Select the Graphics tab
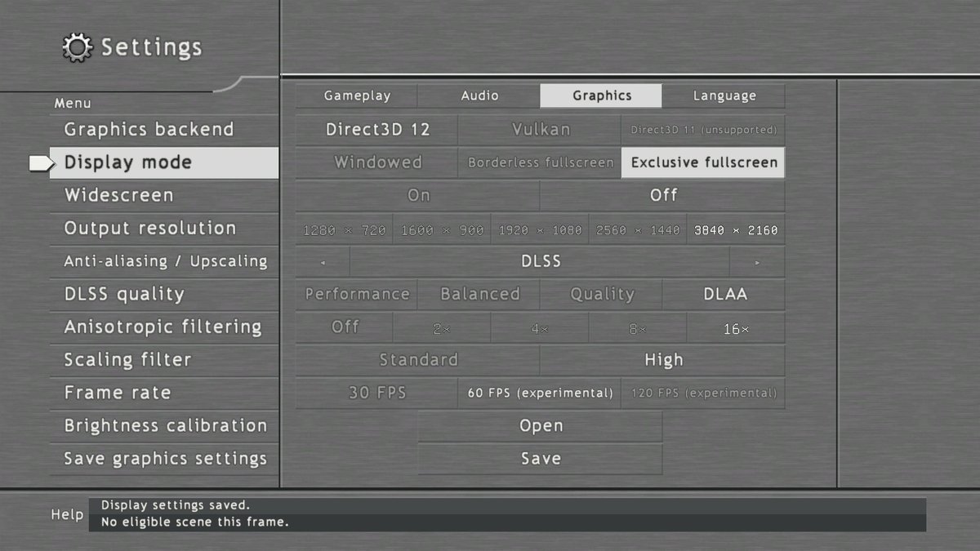 tap(602, 96)
